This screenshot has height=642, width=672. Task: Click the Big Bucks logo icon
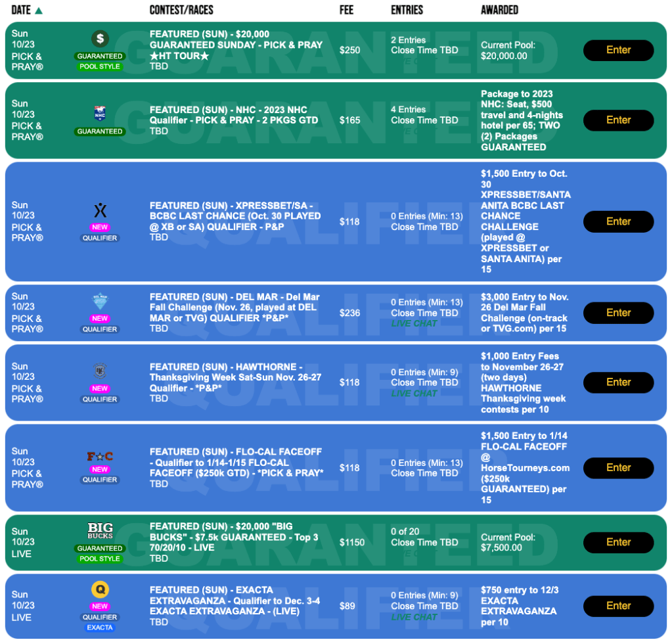100,531
